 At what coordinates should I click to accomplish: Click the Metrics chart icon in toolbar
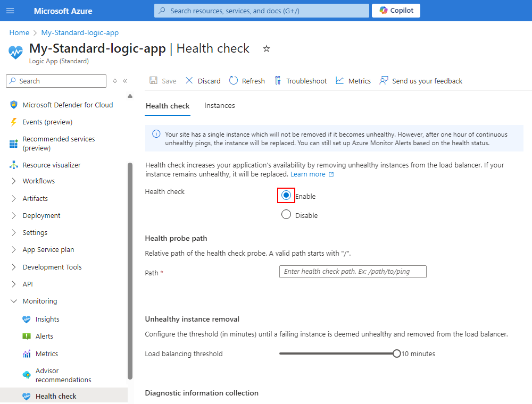coord(339,81)
